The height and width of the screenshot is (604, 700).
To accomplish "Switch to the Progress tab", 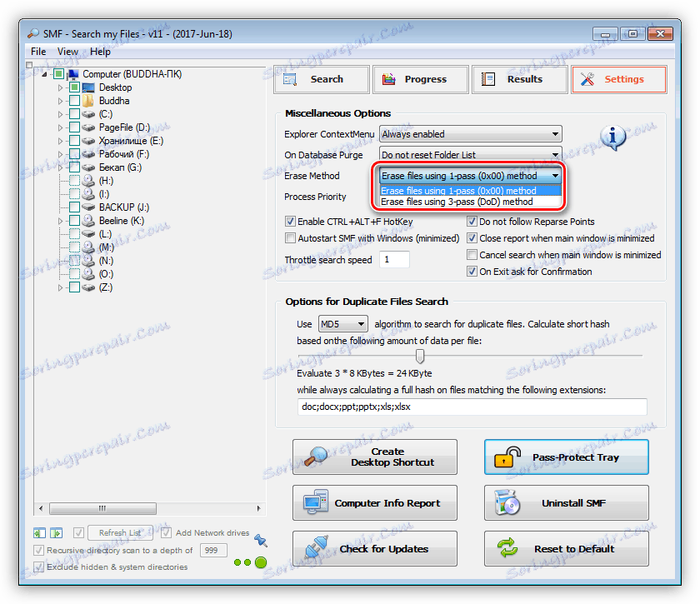I will [x=421, y=79].
